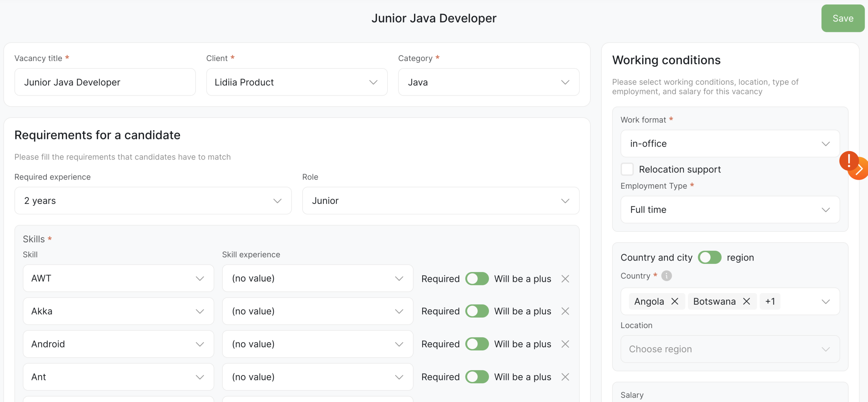Expand the Work format dropdown

(x=730, y=143)
